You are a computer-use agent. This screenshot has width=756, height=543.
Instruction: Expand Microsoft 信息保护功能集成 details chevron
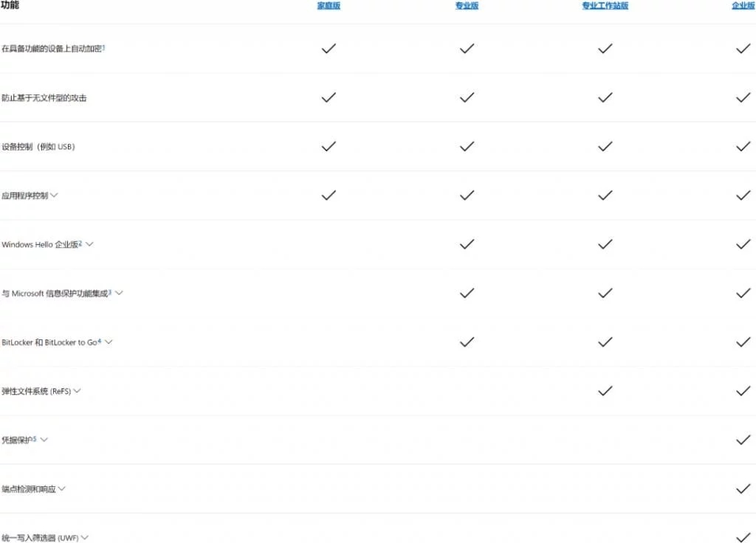[x=119, y=293]
